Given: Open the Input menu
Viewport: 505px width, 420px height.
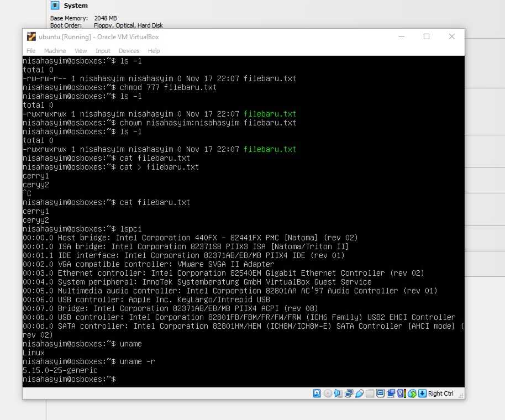Looking at the screenshot, I should pos(103,51).
